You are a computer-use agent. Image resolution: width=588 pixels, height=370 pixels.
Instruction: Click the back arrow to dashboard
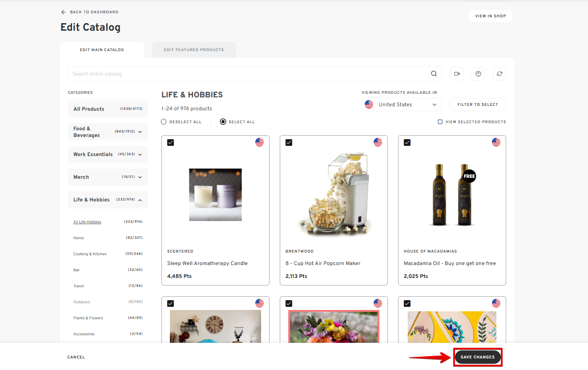click(64, 12)
